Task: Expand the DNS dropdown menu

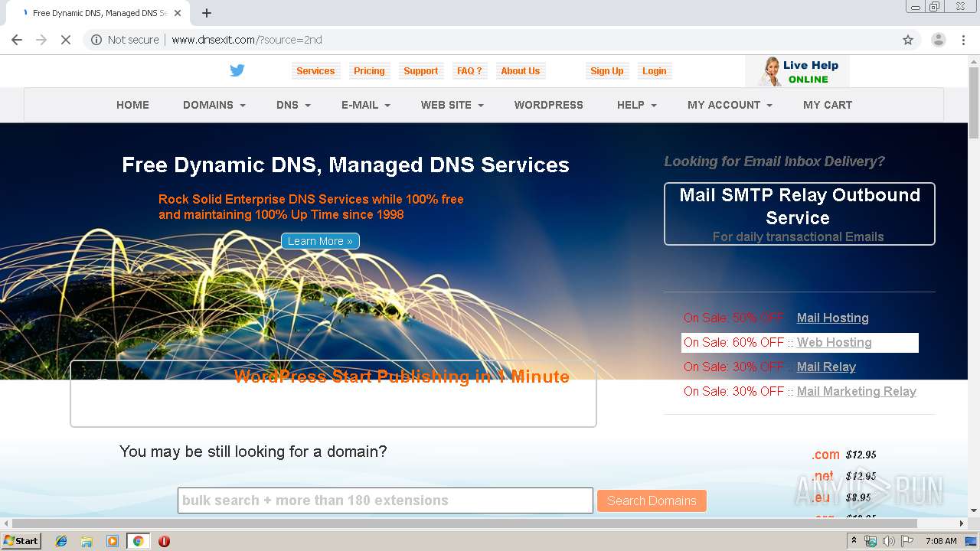Action: tap(293, 105)
